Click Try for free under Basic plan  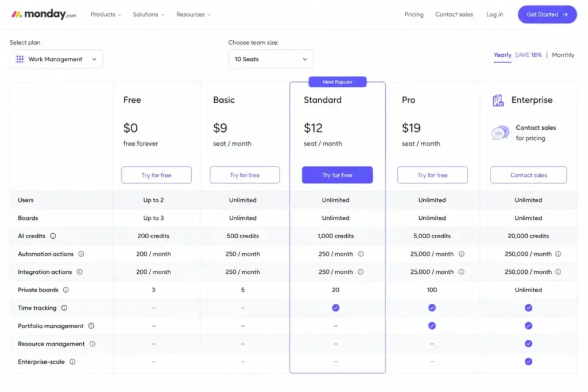[245, 175]
